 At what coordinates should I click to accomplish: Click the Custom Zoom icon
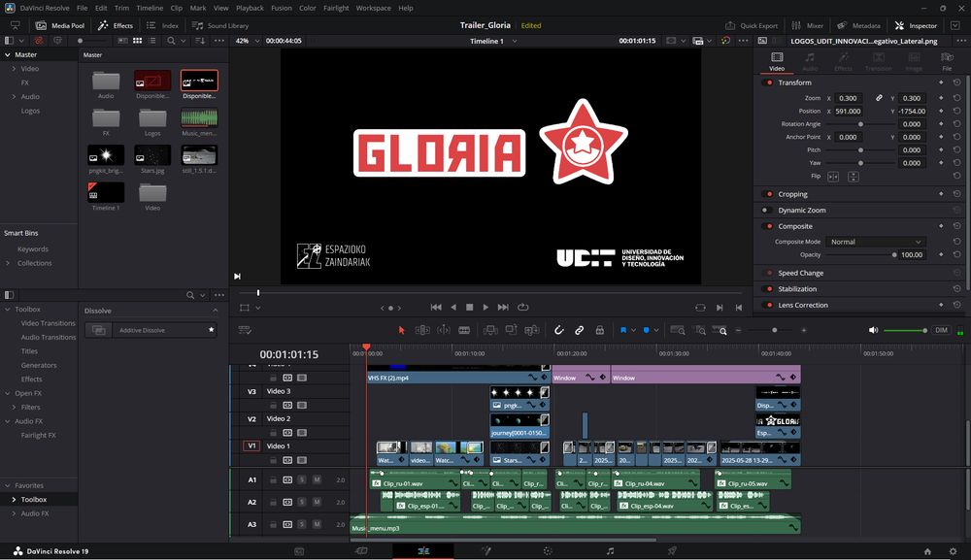720,330
